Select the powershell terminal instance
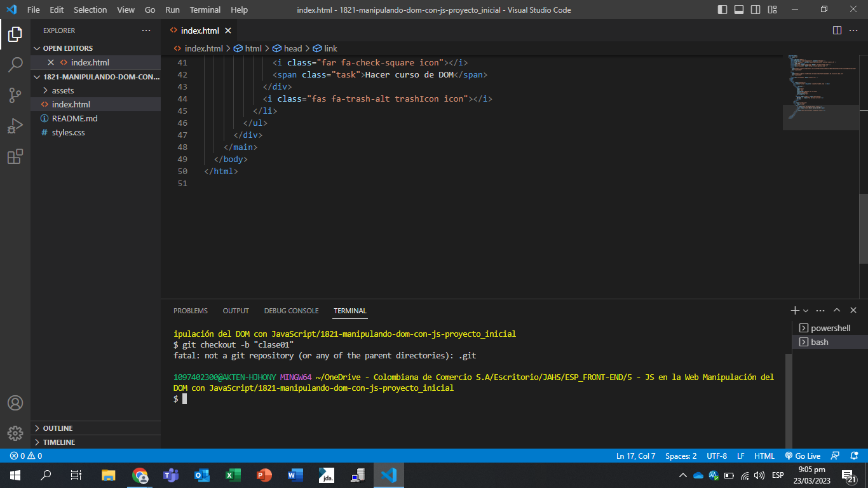 pos(830,328)
